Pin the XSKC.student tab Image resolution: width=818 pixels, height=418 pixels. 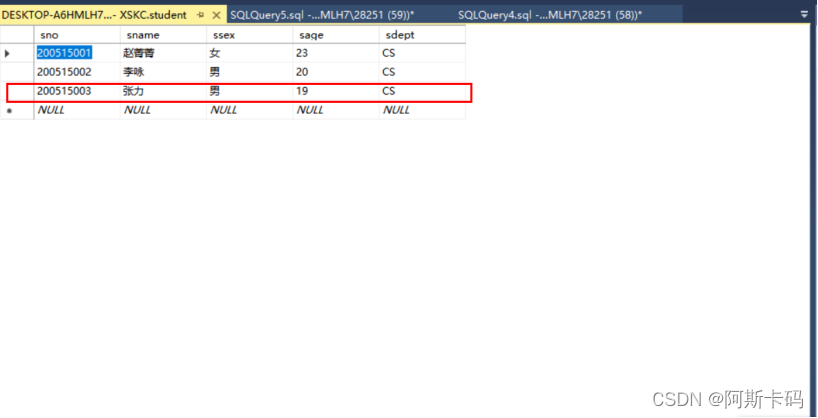coord(200,16)
